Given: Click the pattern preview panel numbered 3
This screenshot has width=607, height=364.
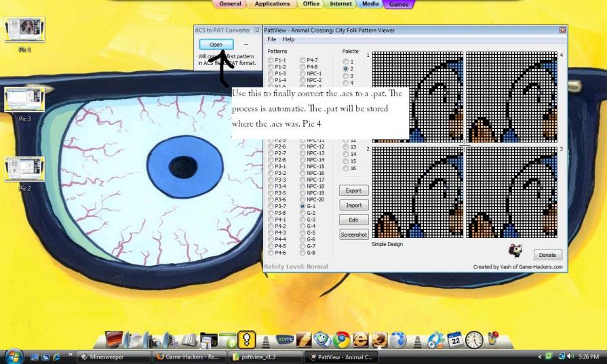Looking at the screenshot, I should 512,193.
